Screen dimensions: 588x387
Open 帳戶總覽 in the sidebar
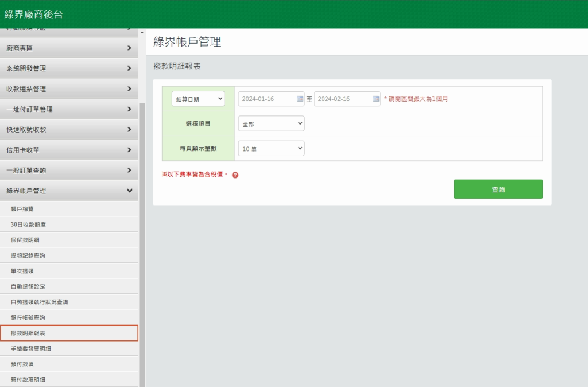click(x=69, y=209)
